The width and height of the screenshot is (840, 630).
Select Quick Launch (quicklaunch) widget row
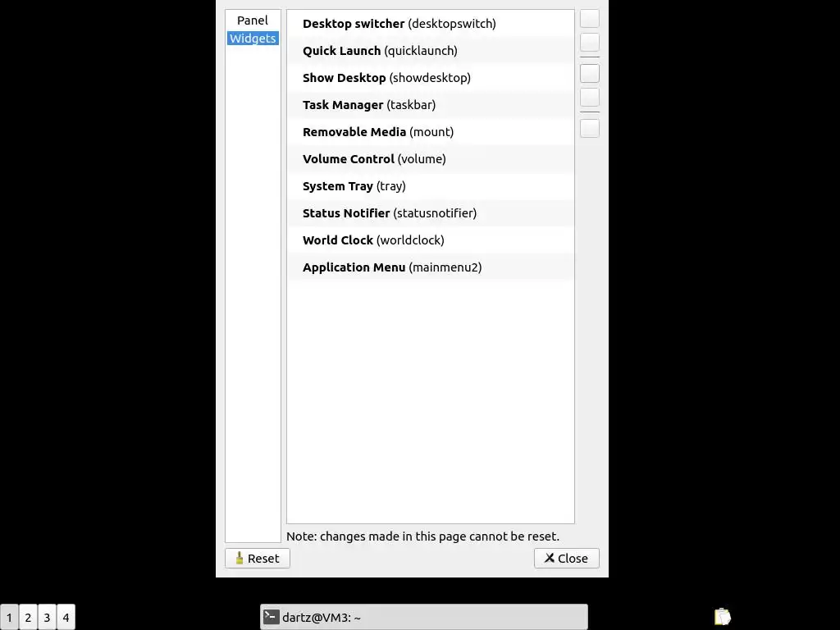tap(430, 51)
